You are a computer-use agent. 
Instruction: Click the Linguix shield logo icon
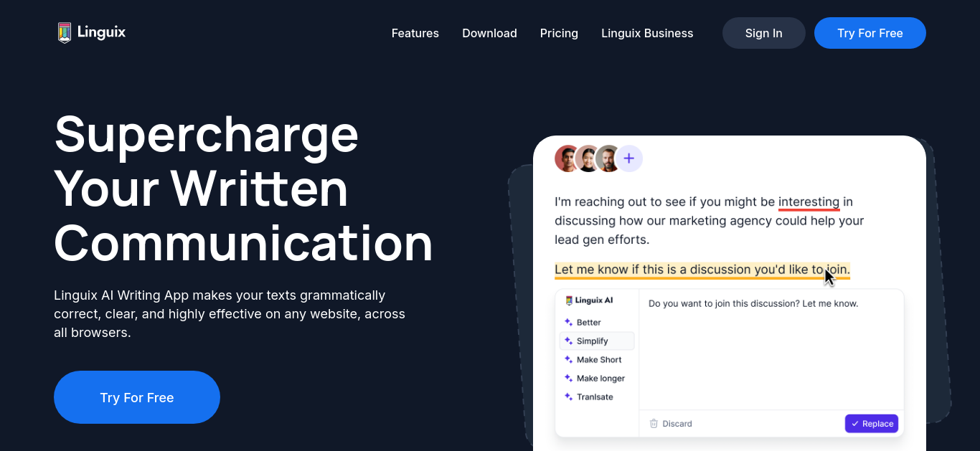coord(65,33)
